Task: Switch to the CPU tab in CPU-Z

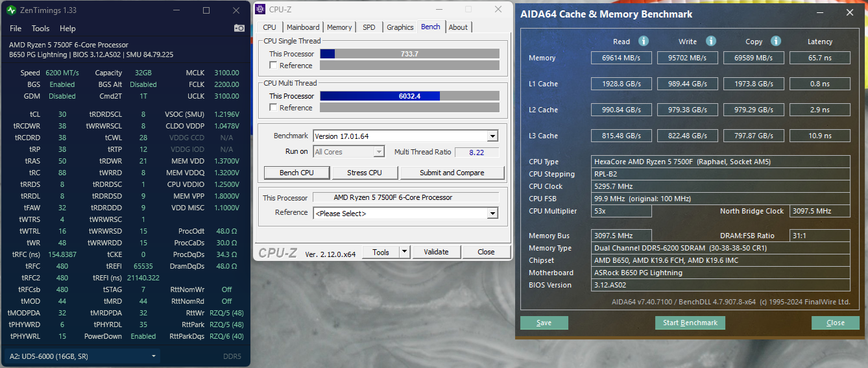Action: (269, 27)
